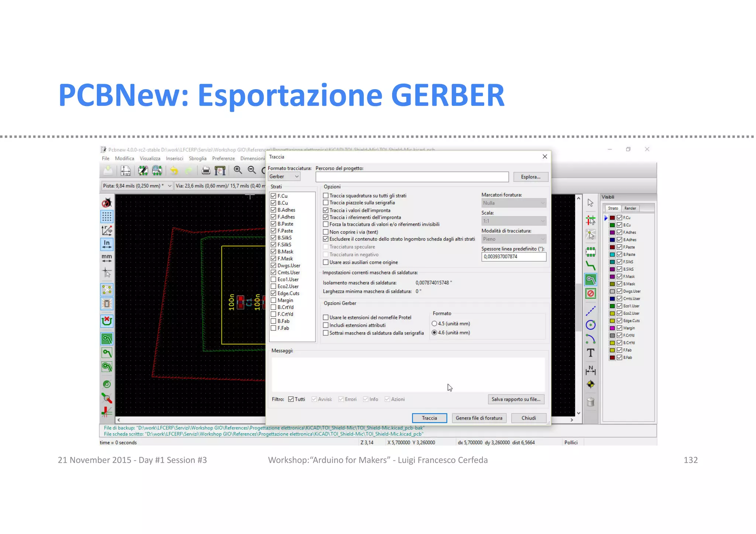
Task: Toggle the Tutti filter checkbox
Action: coord(291,399)
